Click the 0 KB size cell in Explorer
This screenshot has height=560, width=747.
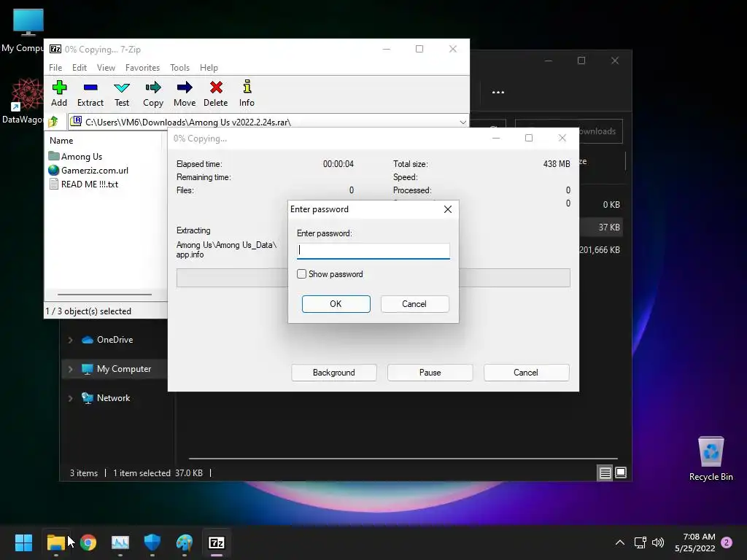click(611, 205)
